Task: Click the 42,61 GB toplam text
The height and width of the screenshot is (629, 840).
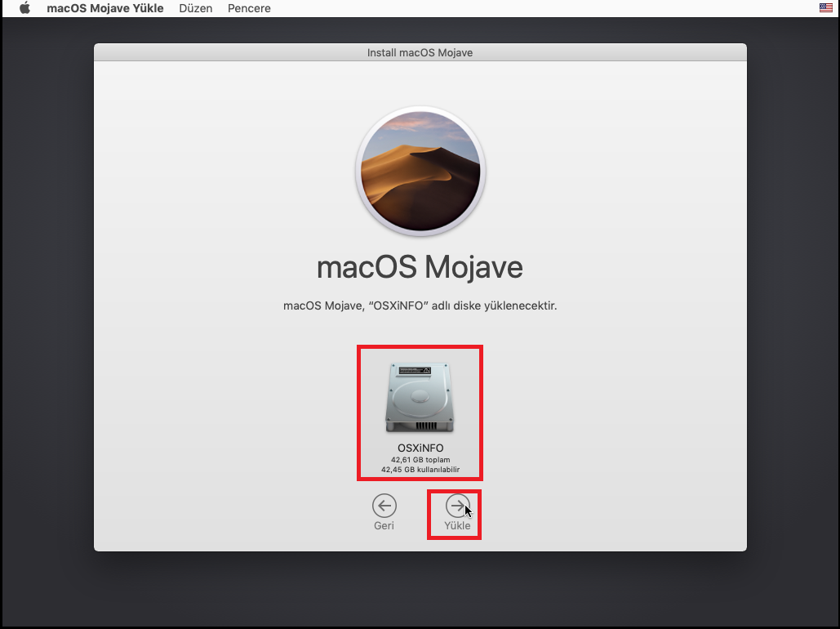Action: coord(420,460)
